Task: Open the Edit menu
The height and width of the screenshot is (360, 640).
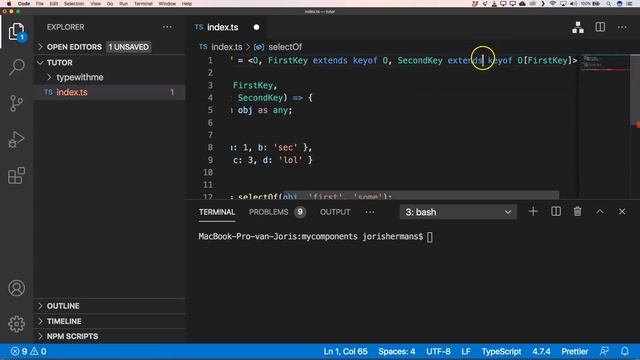Action: coord(53,4)
